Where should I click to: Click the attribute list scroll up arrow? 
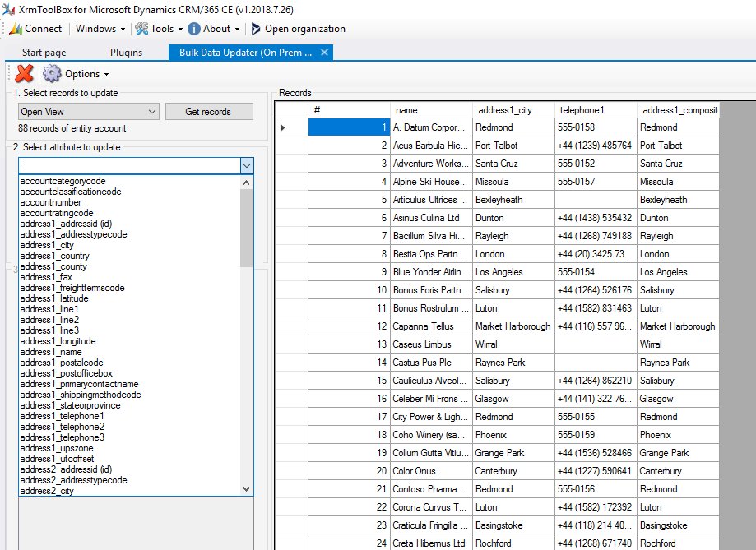tap(246, 183)
